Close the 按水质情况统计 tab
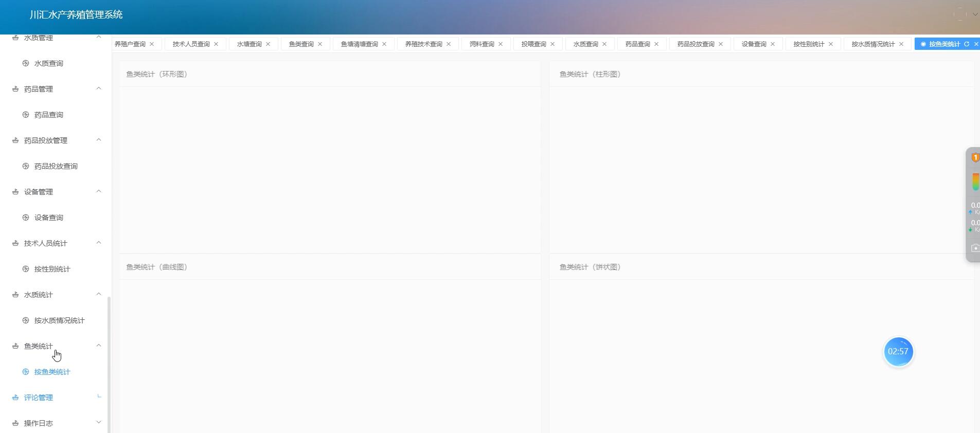Viewport: 980px width, 433px height. tap(901, 44)
